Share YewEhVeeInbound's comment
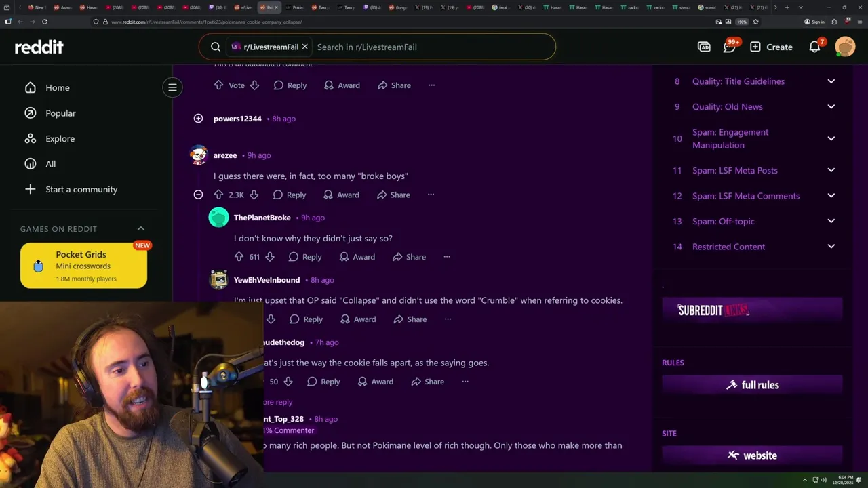This screenshot has height=488, width=868. tap(410, 319)
